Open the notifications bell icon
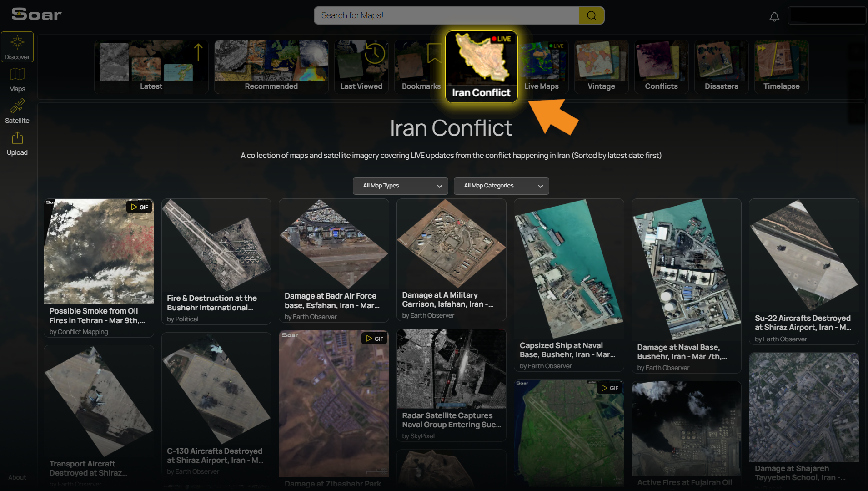The width and height of the screenshot is (868, 491). (774, 16)
